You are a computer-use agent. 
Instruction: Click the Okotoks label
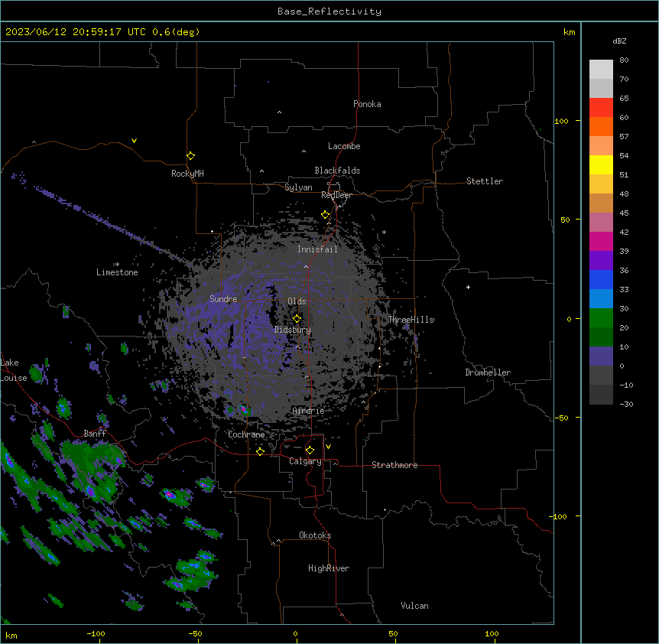[315, 535]
